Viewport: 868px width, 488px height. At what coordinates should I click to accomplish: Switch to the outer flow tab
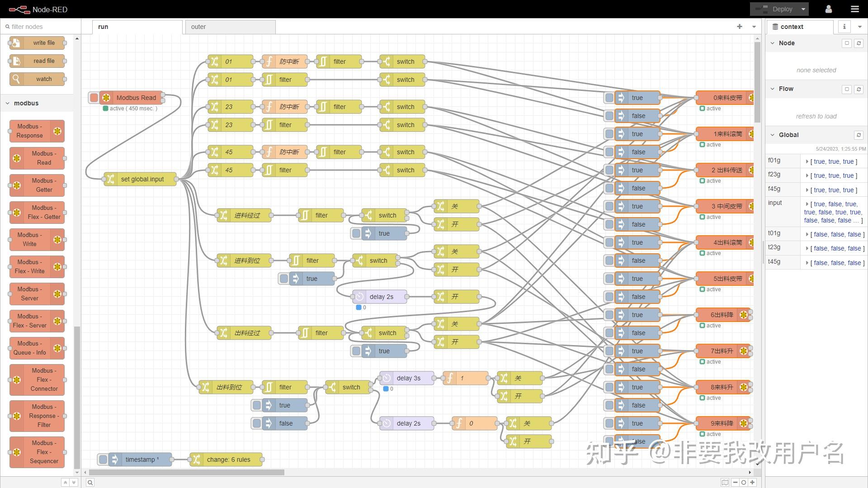198,27
